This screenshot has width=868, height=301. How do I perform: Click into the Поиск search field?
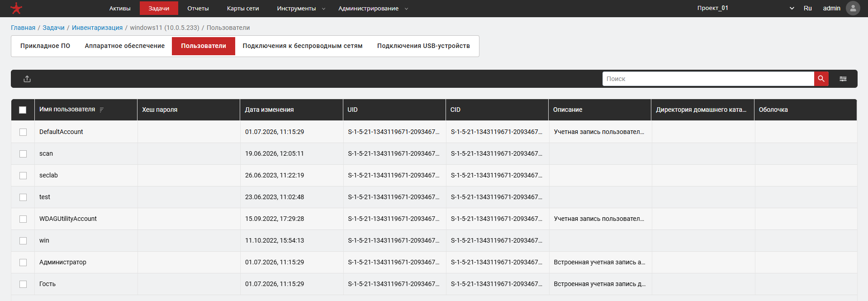pos(708,79)
